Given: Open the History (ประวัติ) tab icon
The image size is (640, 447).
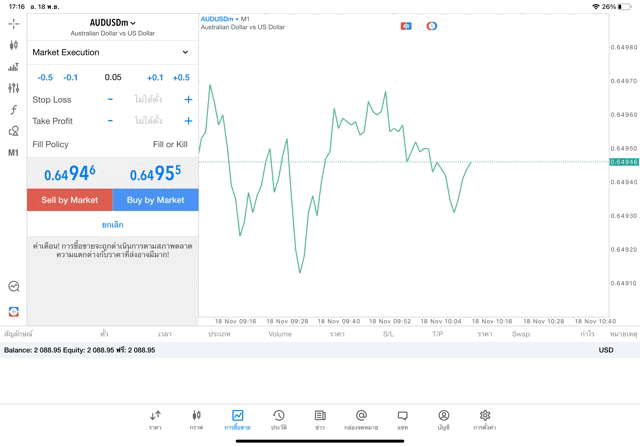Looking at the screenshot, I should 278,419.
